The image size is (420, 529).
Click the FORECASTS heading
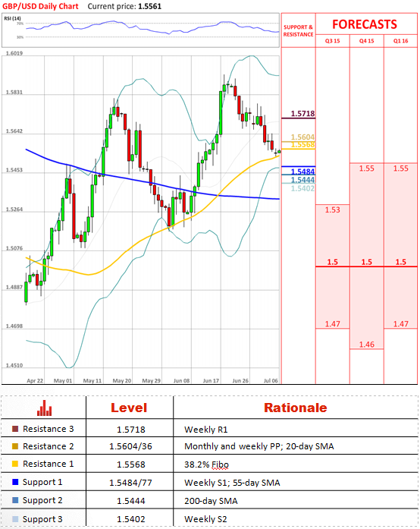coord(365,24)
